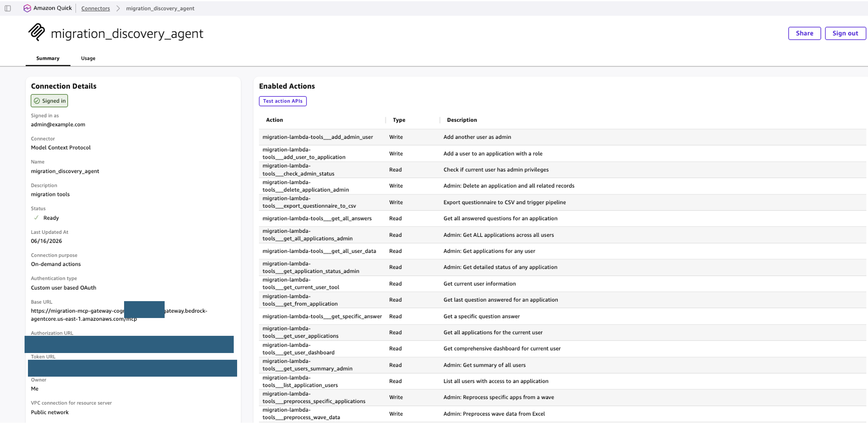The image size is (868, 423).
Task: Click the Owner value Me
Action: click(35, 389)
